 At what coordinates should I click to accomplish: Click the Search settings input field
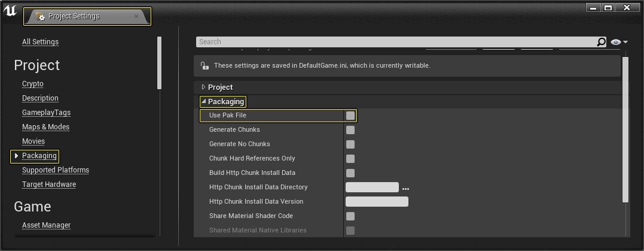tap(395, 42)
